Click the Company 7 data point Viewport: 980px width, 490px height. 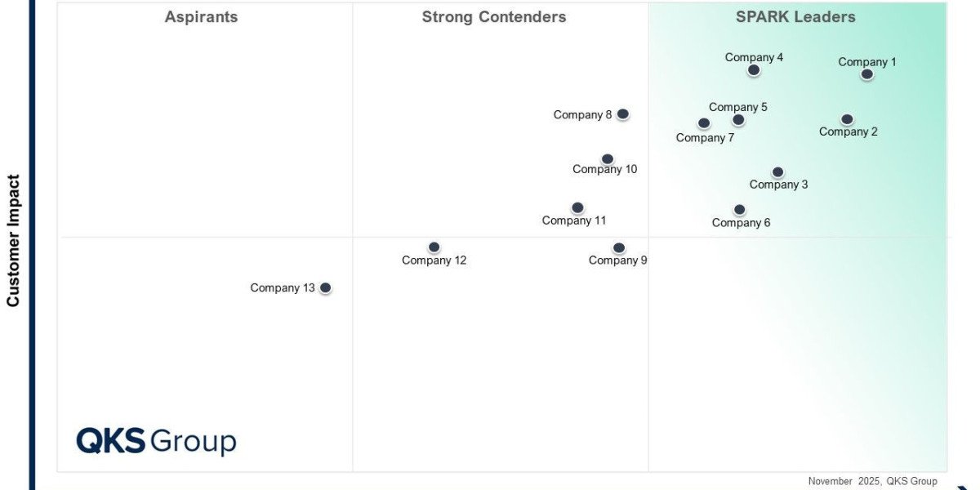[704, 123]
